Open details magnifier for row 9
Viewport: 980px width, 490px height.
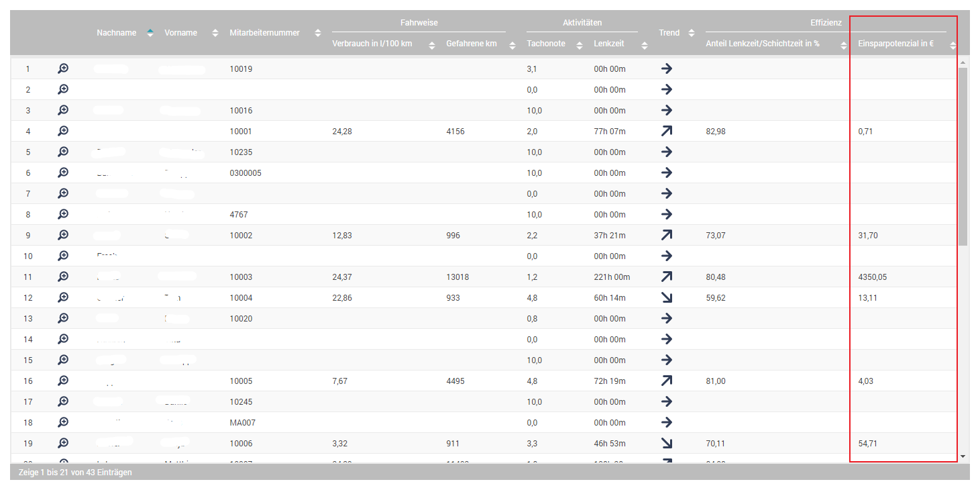point(63,235)
